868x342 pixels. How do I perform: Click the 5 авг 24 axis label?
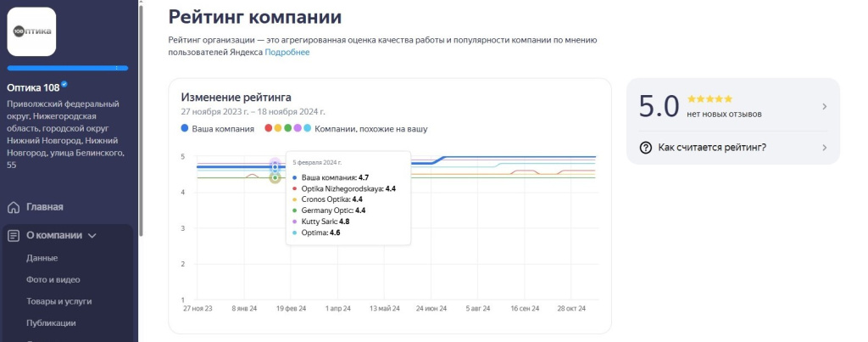pos(478,308)
